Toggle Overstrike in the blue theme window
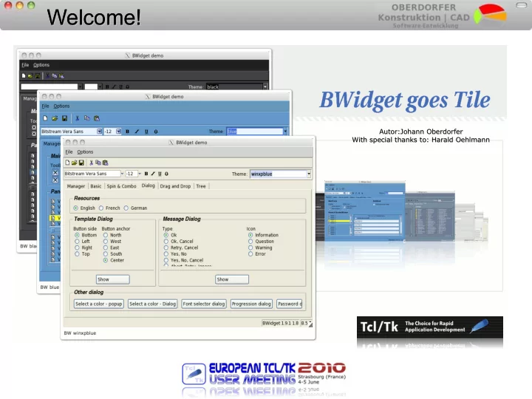 pyautogui.click(x=156, y=132)
